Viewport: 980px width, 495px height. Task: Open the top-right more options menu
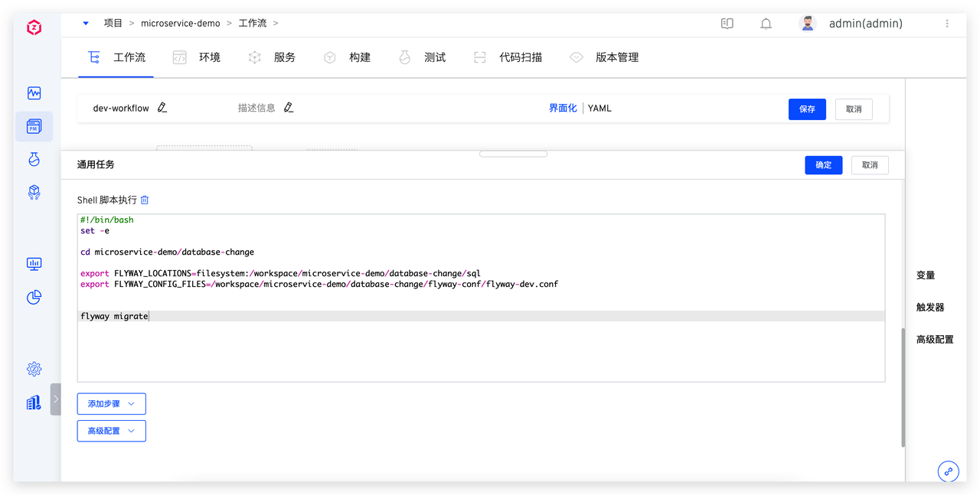coord(947,24)
